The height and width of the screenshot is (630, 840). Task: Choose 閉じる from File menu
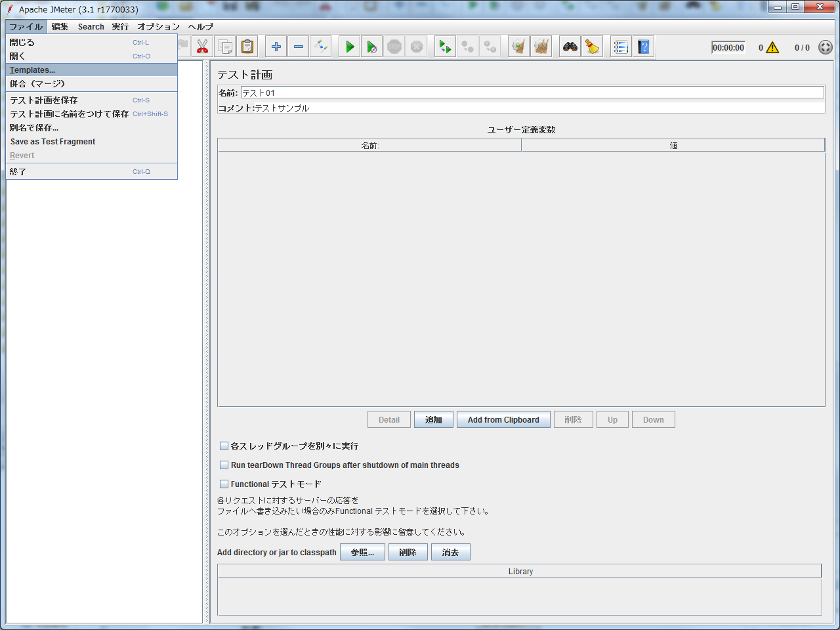click(x=92, y=43)
